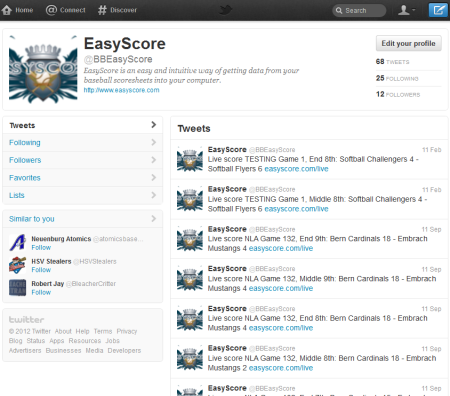Open the Jobs footer link

pyautogui.click(x=112, y=341)
